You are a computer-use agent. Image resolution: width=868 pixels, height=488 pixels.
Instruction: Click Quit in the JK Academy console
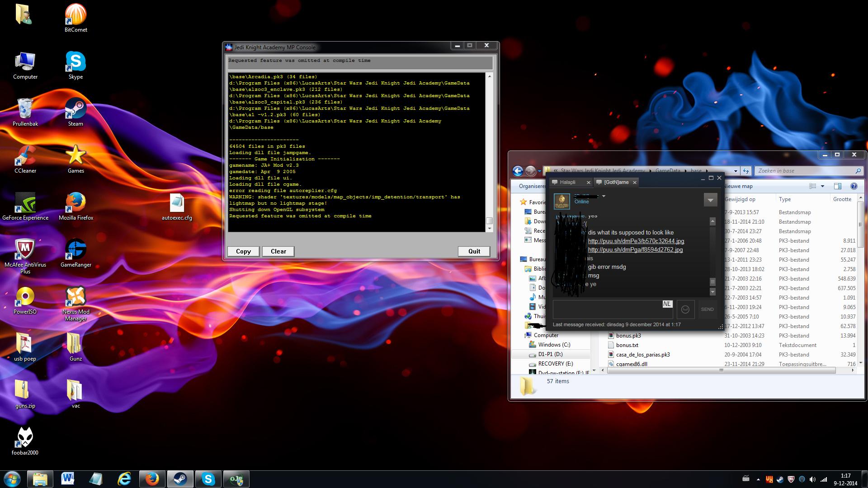click(x=474, y=251)
